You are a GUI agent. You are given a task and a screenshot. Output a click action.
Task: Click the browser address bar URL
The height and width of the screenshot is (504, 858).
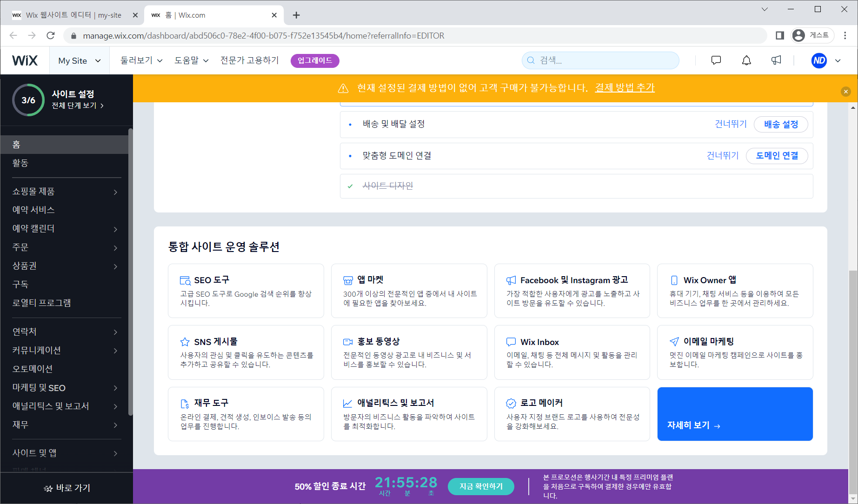263,36
